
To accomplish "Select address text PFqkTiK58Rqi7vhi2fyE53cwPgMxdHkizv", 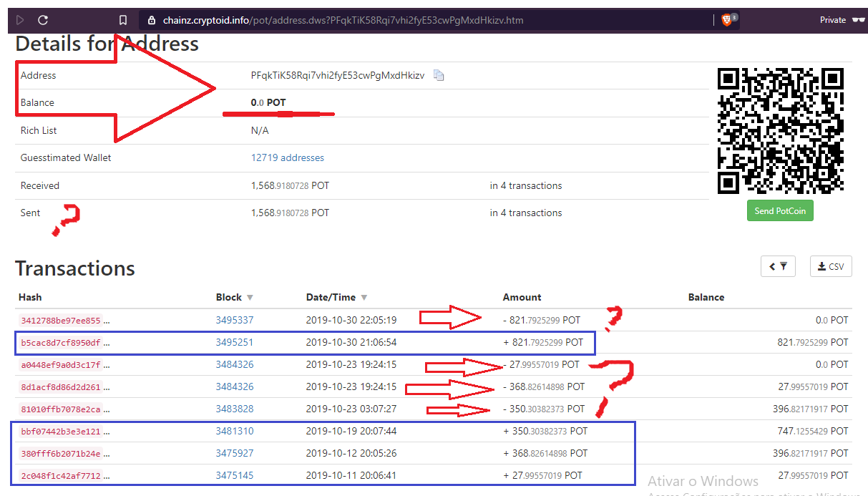I will pos(337,75).
